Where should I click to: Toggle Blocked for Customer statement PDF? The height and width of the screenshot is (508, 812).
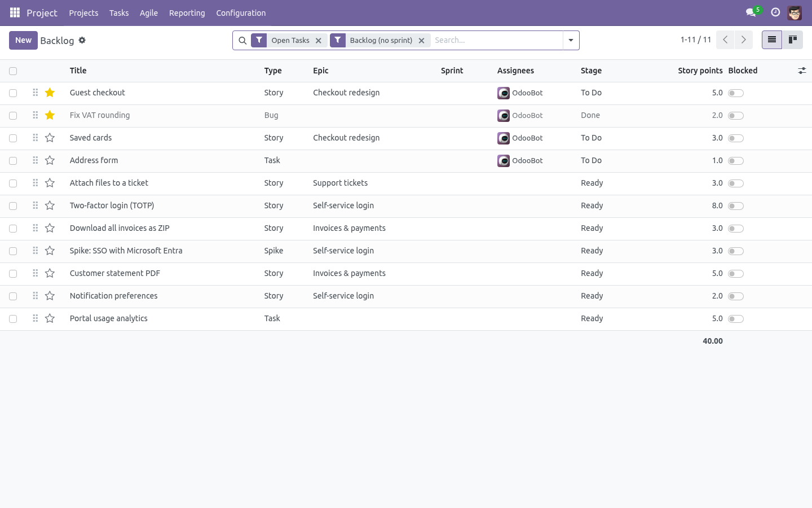point(736,274)
